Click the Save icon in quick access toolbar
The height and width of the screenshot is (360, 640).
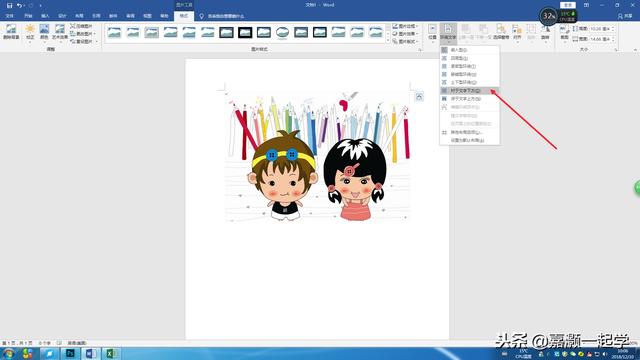9,5
